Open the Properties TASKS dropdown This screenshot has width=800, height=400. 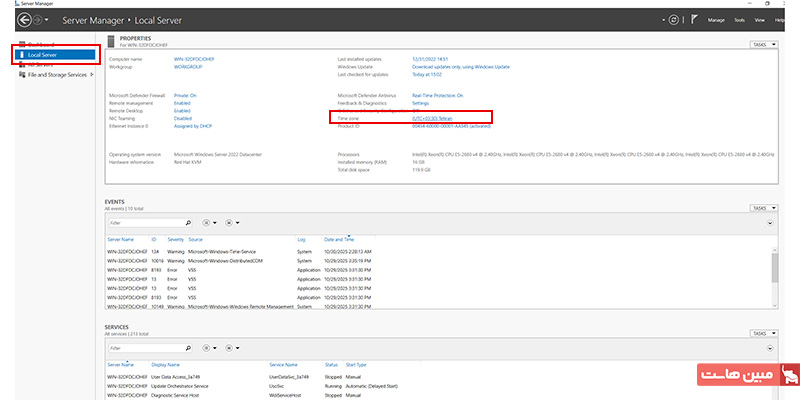(762, 44)
